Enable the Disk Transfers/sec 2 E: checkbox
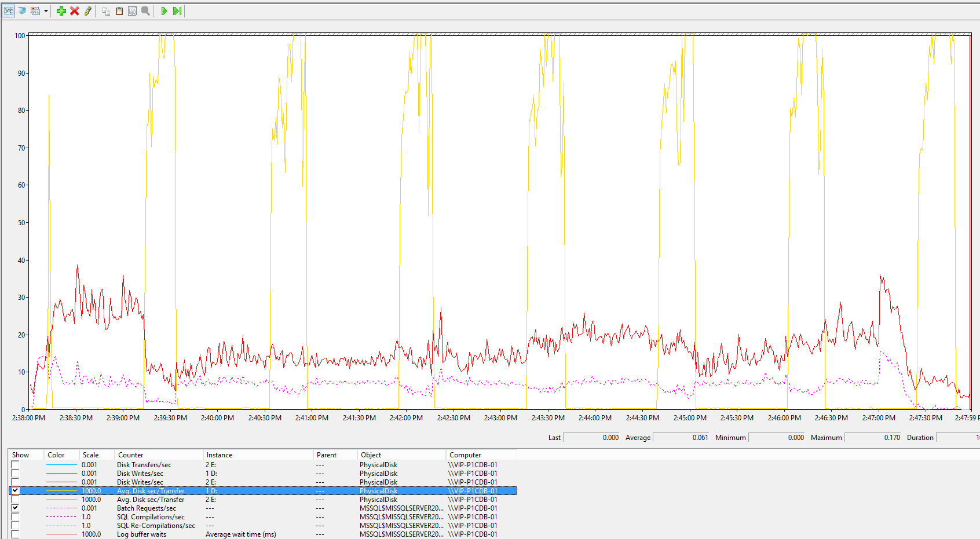The height and width of the screenshot is (539, 980). click(15, 465)
